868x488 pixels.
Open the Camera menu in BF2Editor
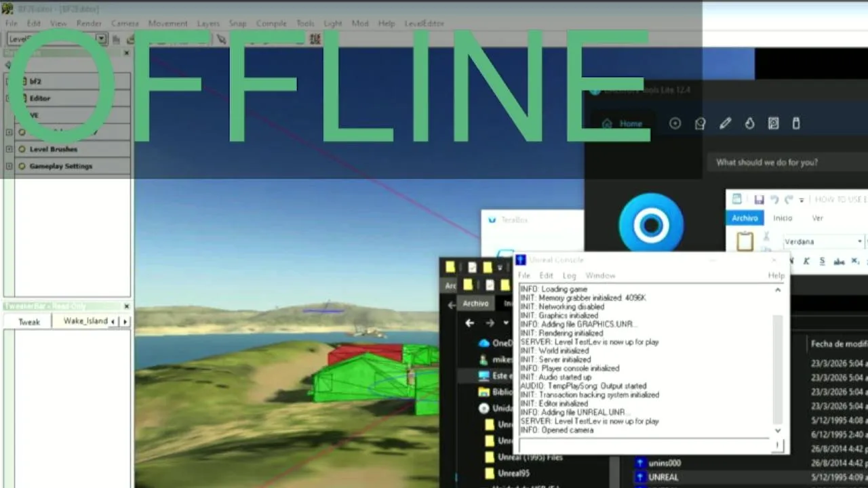pyautogui.click(x=125, y=23)
